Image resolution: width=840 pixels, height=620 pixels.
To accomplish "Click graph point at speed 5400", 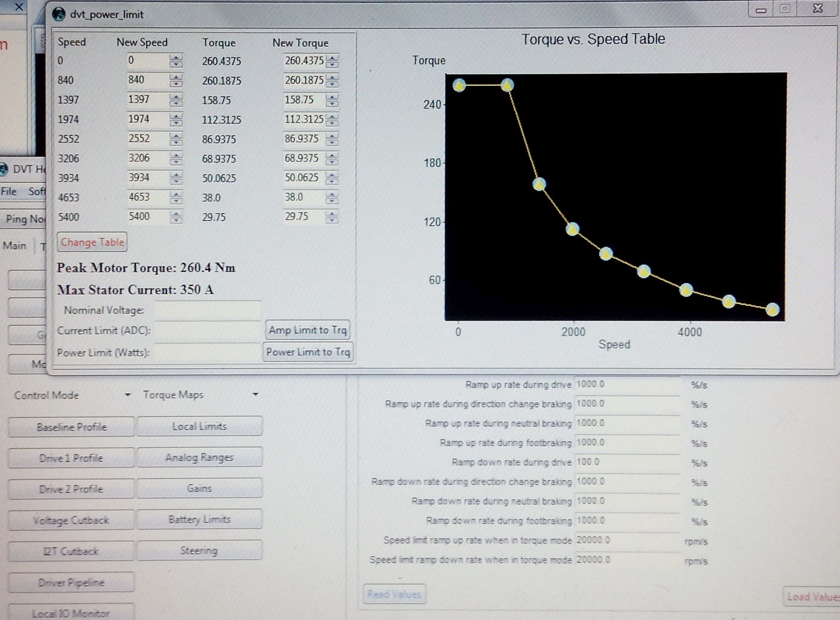I will [773, 310].
